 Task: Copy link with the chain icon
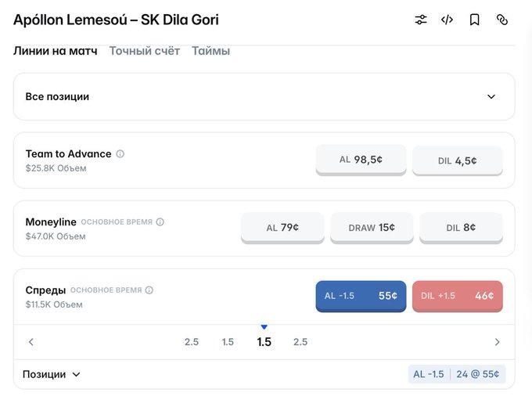[501, 20]
